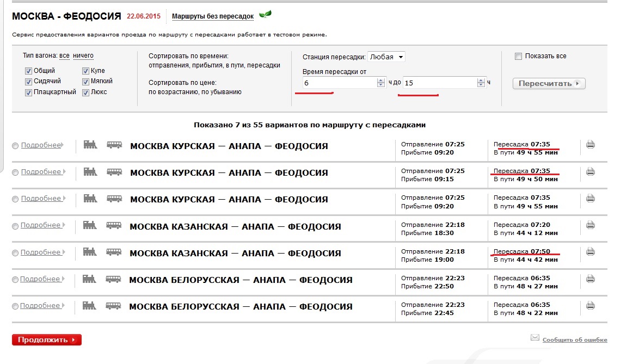Expand Подробнее for the last route

coord(41,306)
